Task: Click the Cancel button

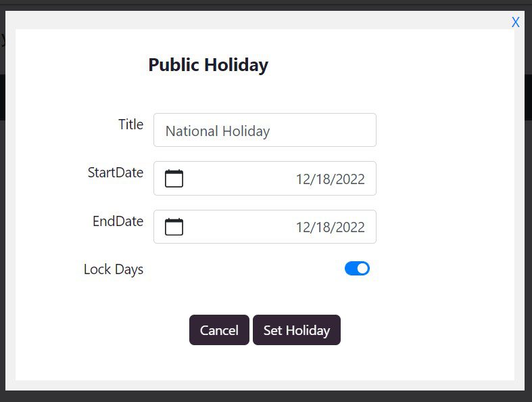Action: pos(219,330)
